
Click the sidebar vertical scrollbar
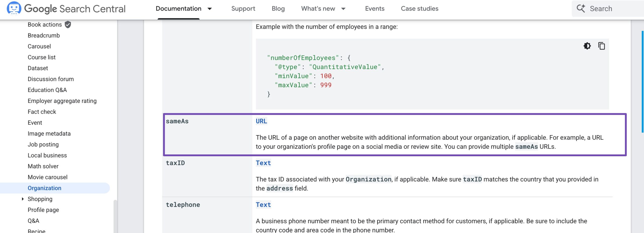[115, 216]
